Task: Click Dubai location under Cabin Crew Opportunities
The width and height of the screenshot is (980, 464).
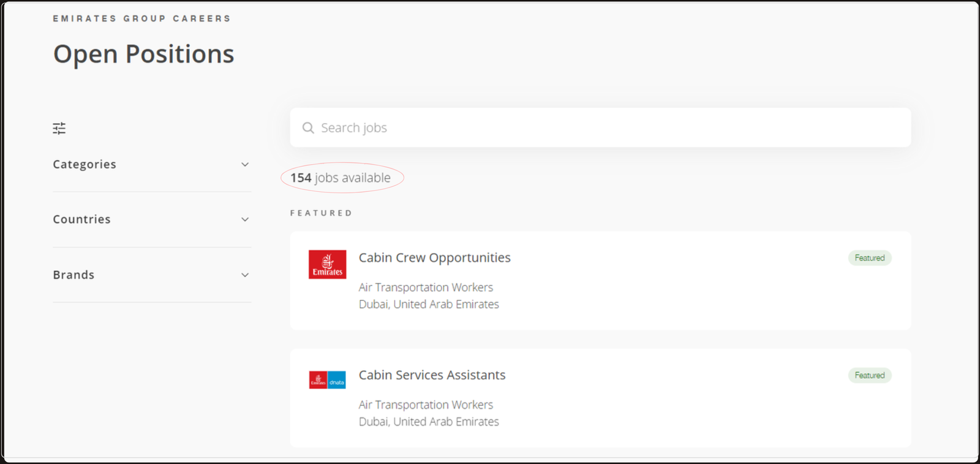Action: coord(429,304)
